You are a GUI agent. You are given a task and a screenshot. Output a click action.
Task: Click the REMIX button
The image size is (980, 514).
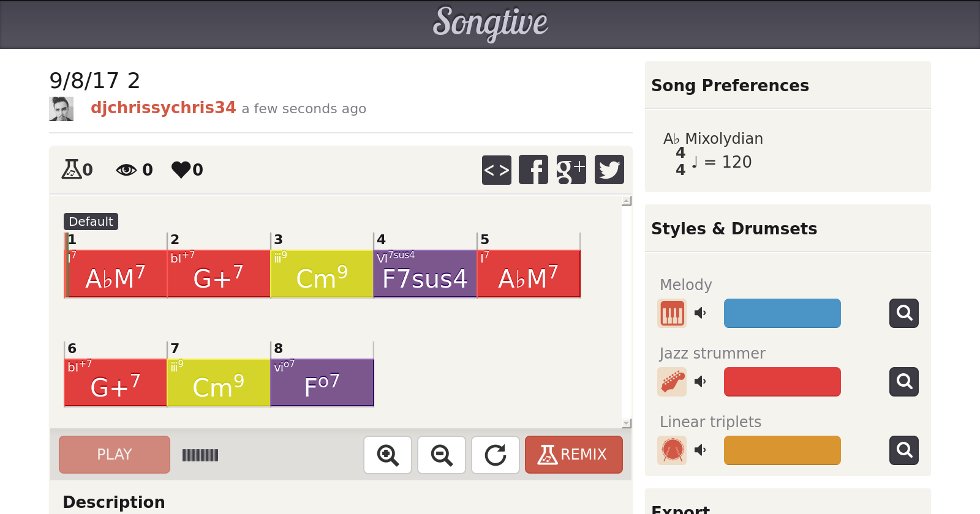[573, 455]
